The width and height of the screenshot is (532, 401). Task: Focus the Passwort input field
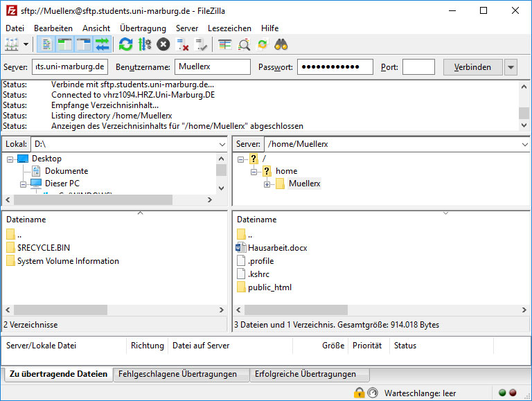pos(335,66)
